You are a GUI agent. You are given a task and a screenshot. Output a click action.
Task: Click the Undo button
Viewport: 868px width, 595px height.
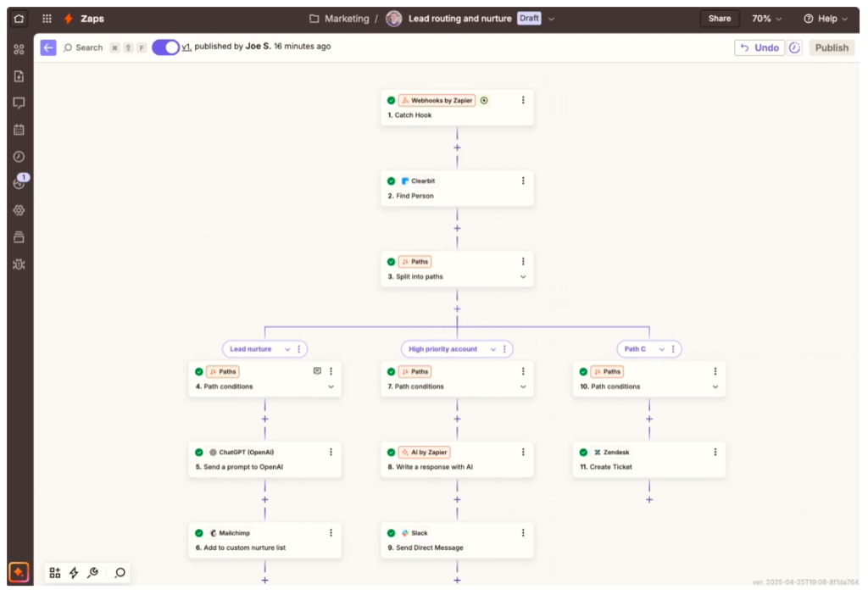click(759, 47)
